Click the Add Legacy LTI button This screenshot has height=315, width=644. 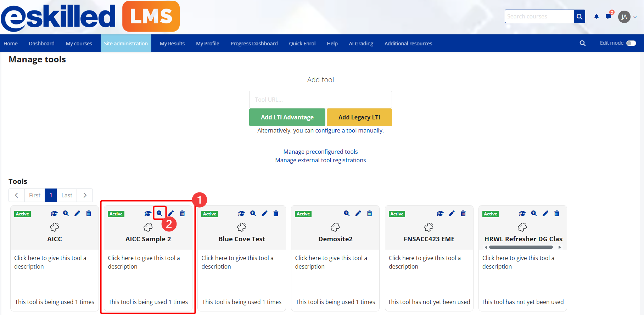point(359,117)
